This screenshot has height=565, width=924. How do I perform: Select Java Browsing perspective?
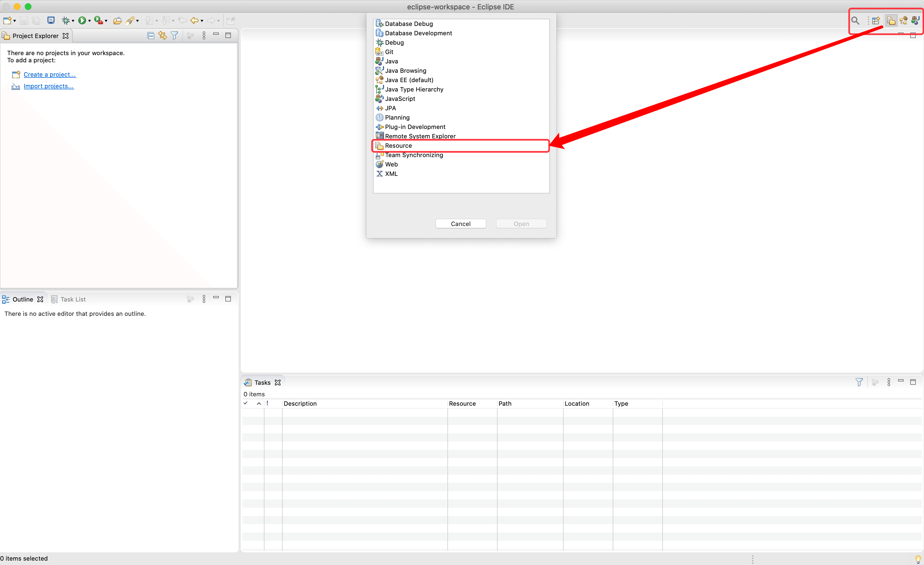click(461, 71)
